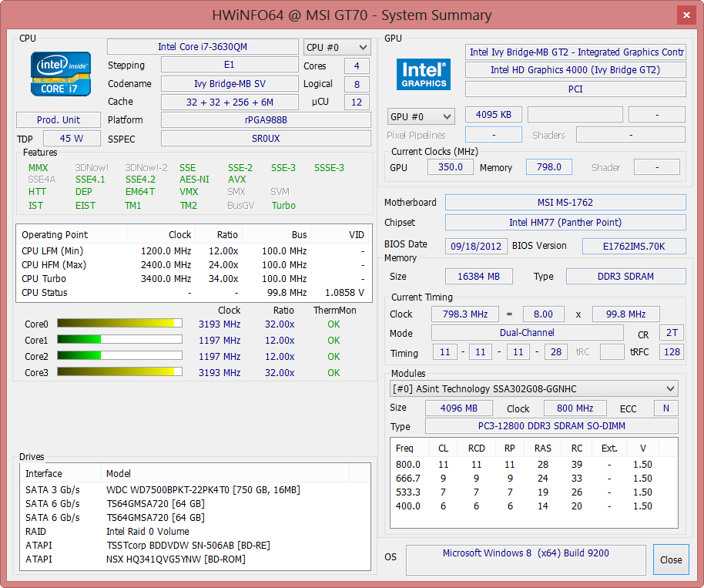Click the PC3-12800 DDR3 SDRAM SO-DIMM field

click(x=551, y=426)
